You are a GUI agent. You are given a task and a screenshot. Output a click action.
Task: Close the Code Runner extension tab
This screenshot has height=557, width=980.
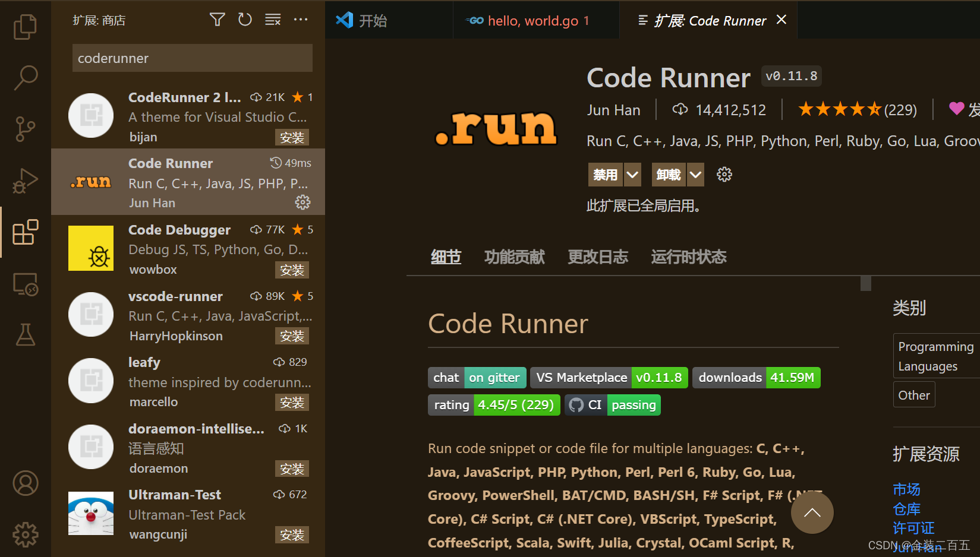point(782,20)
